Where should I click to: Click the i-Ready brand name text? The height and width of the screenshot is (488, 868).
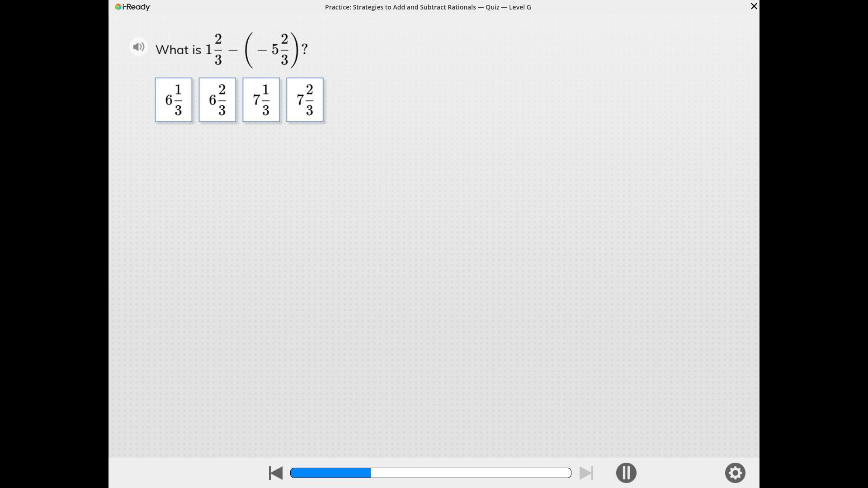click(x=136, y=7)
